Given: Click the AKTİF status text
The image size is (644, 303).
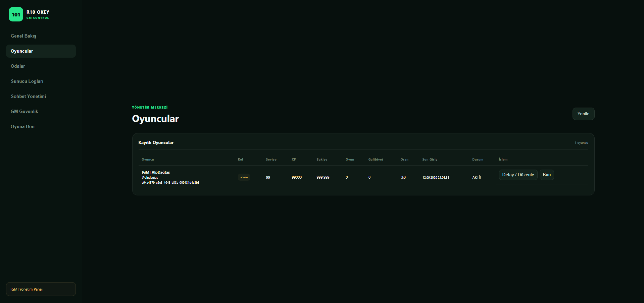Looking at the screenshot, I should (477, 177).
